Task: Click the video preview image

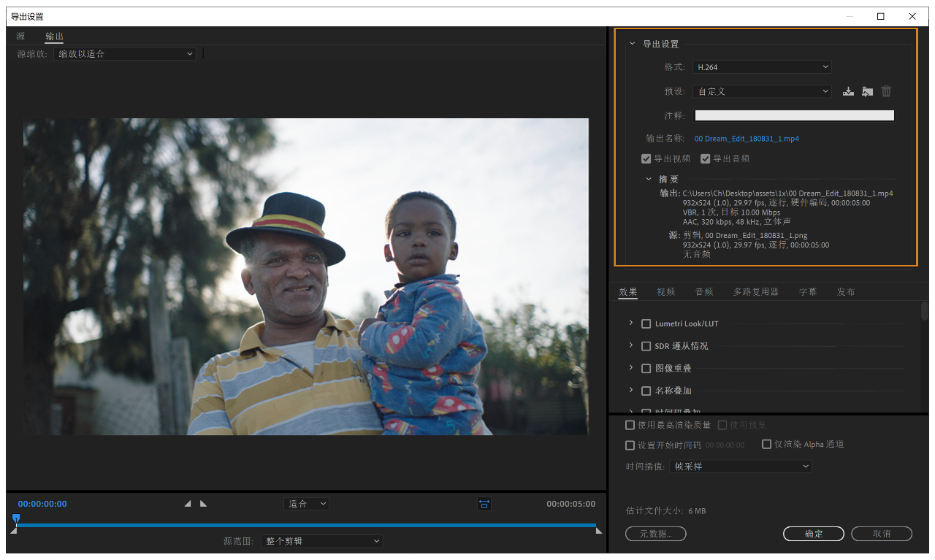Action: tap(305, 277)
